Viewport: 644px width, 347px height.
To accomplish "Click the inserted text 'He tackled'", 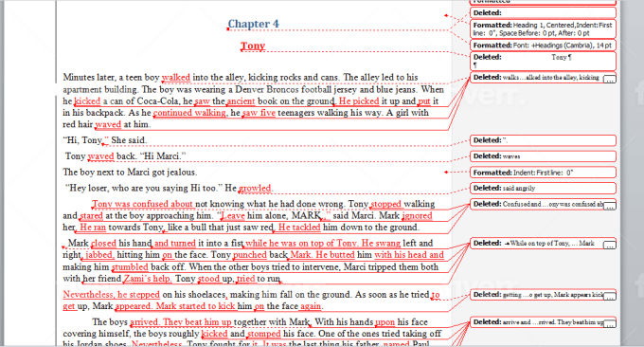I will click(x=299, y=228).
